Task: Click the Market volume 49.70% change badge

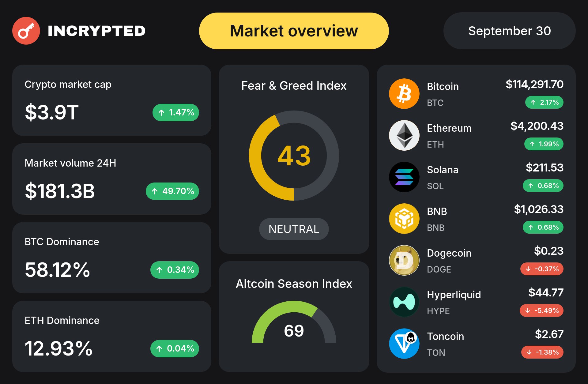Action: (x=172, y=191)
